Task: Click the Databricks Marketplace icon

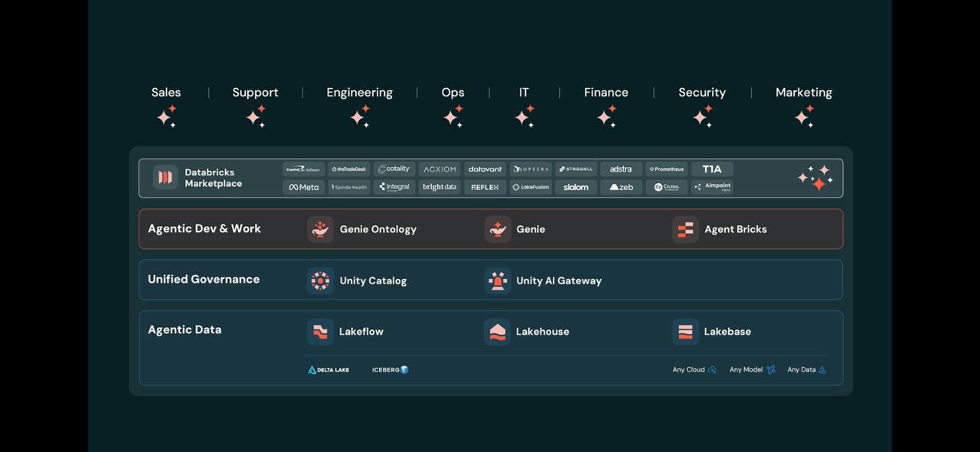Action: (165, 178)
